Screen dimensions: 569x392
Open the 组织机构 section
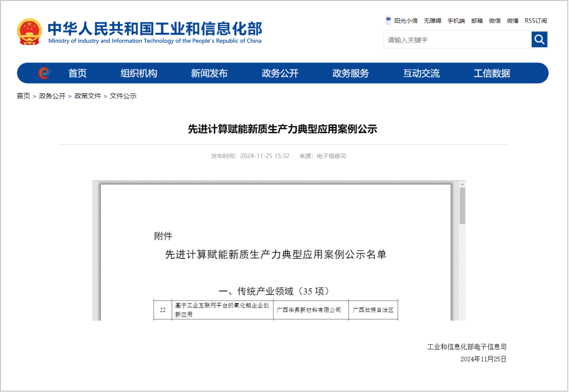pyautogui.click(x=138, y=73)
